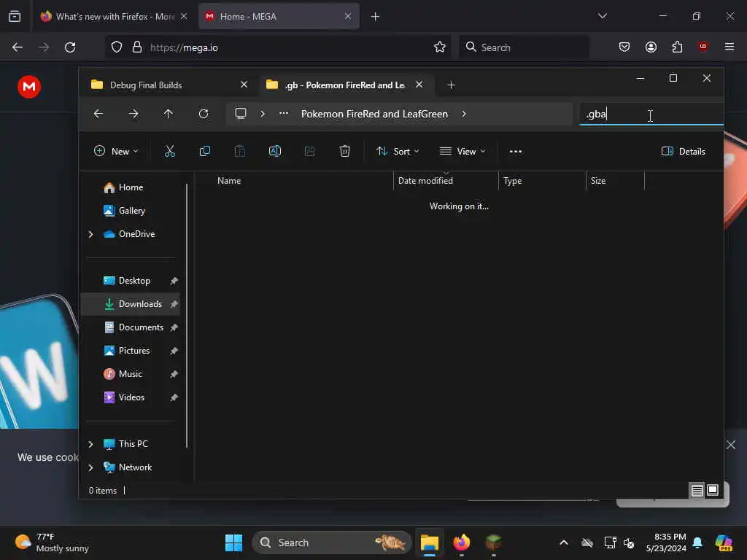Open the Desktop quick access folder
The height and width of the screenshot is (560, 747).
(x=133, y=281)
